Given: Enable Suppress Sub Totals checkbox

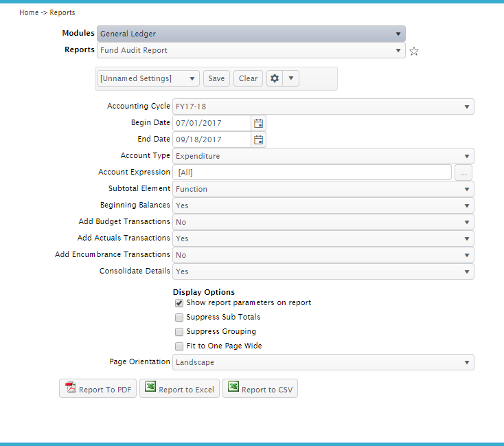Looking at the screenshot, I should point(179,317).
